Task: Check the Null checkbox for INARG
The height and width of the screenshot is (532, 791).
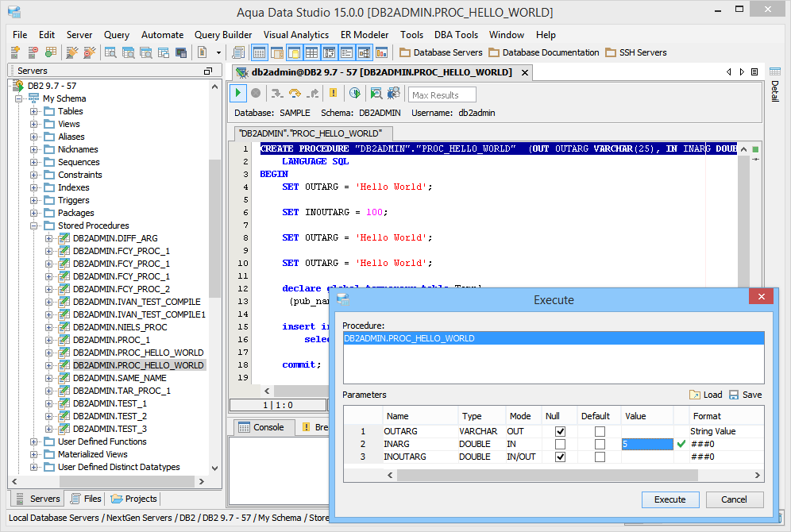Action: [x=560, y=444]
